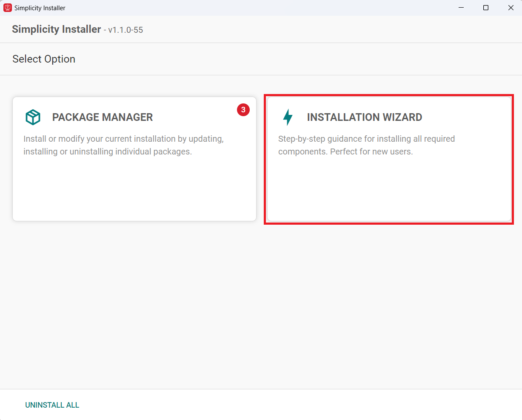Select the lightning icon next to INSTALLATION WIZARD
522x420 pixels.
288,117
